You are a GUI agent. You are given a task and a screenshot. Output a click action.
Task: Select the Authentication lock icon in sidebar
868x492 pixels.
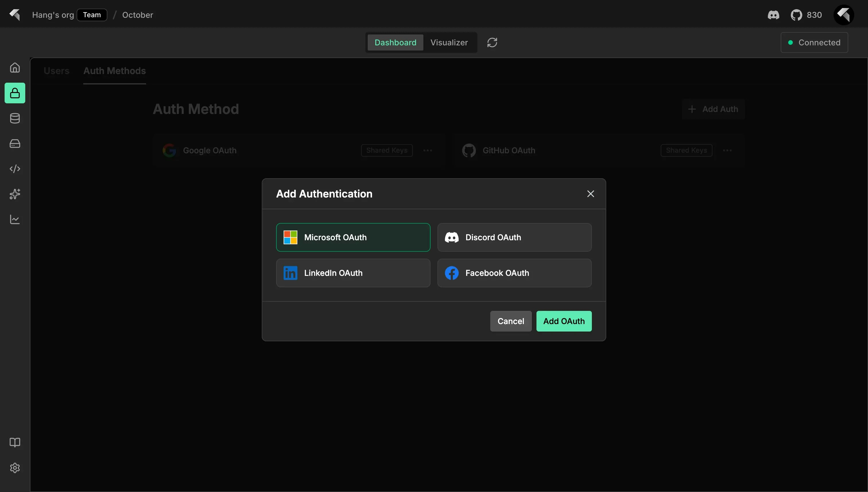(15, 93)
